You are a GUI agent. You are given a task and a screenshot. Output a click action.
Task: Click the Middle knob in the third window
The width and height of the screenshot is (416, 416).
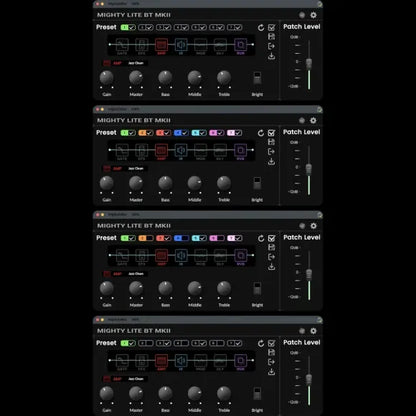195,288
